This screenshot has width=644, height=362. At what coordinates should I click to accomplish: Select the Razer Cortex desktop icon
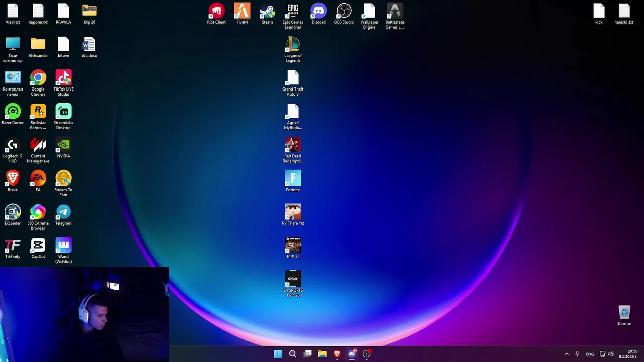pos(13,115)
